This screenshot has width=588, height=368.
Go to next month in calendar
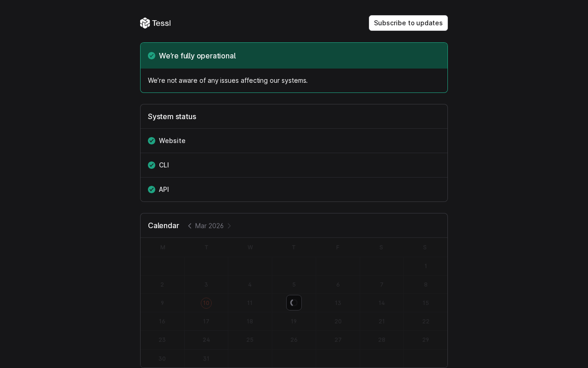[x=229, y=226]
